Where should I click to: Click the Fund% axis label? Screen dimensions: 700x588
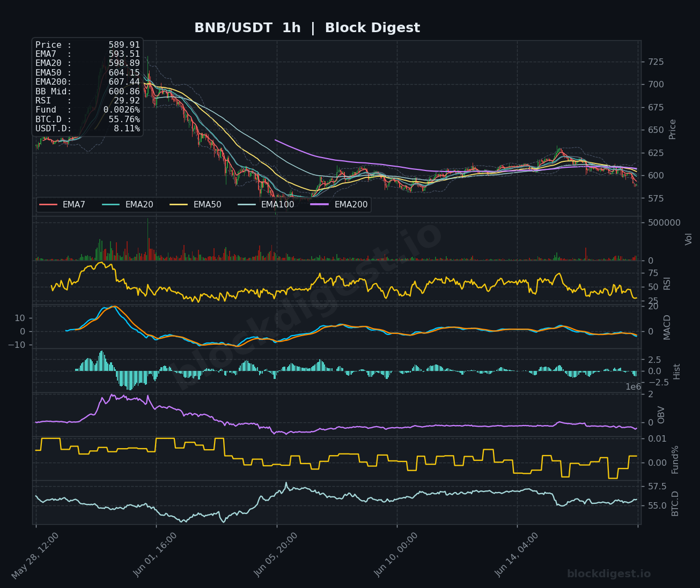(675, 459)
